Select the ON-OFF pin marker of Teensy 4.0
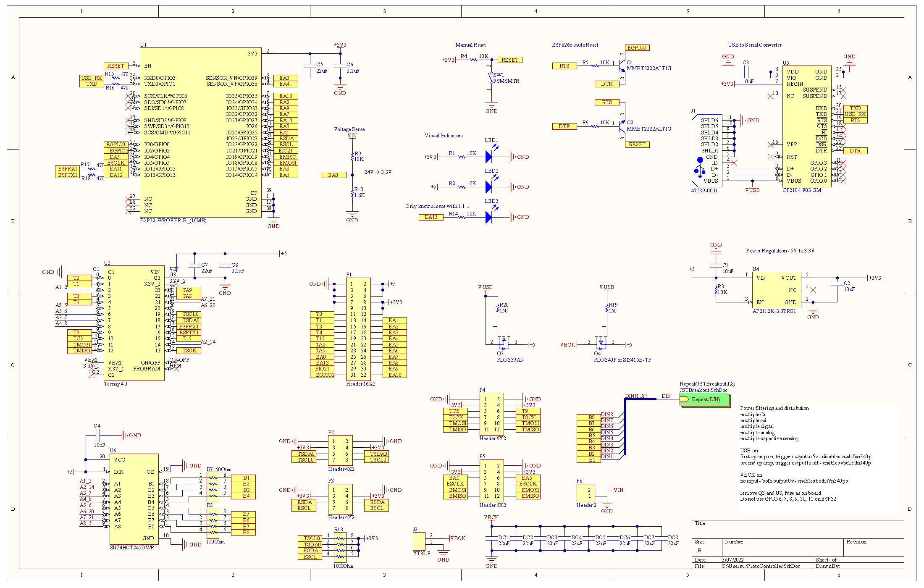The width and height of the screenshot is (924, 588). (x=178, y=360)
